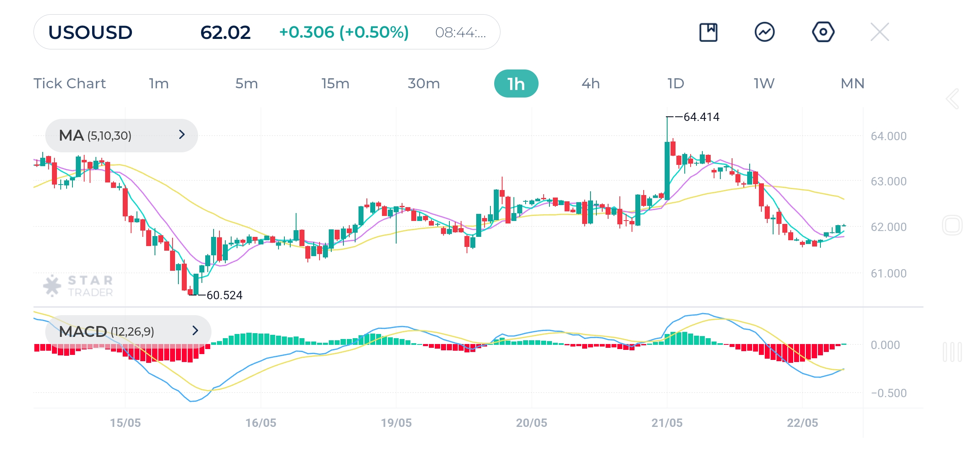The width and height of the screenshot is (980, 452).
Task: Close the chart with X icon
Action: coord(879,32)
